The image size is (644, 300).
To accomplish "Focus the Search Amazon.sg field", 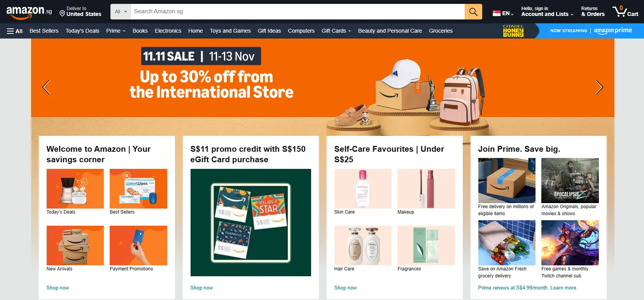I will (x=297, y=12).
